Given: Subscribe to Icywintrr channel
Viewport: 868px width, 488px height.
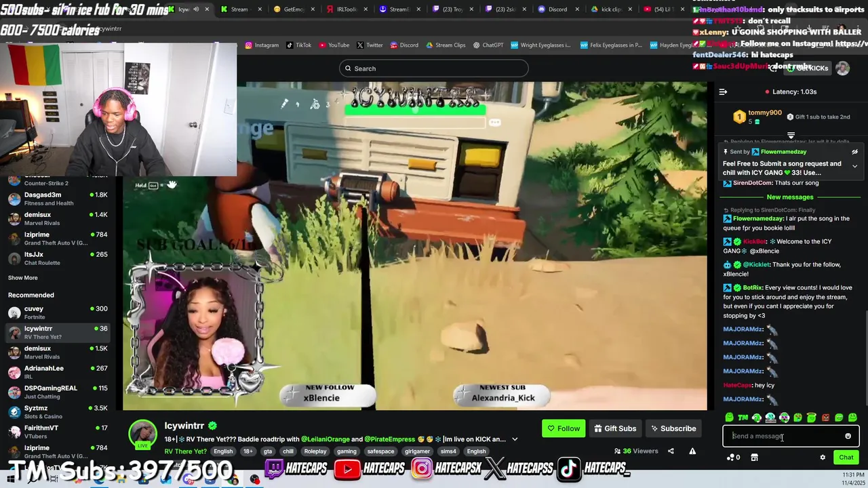Looking at the screenshot, I should point(673,428).
